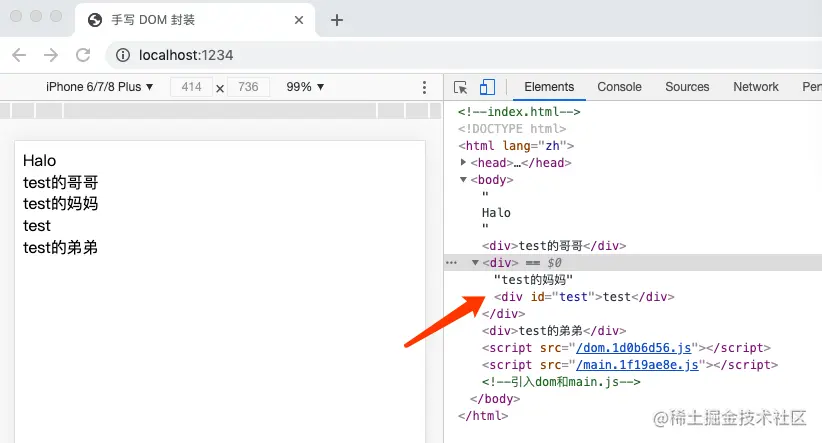
Task: View site information icon in address bar
Action: 123,55
